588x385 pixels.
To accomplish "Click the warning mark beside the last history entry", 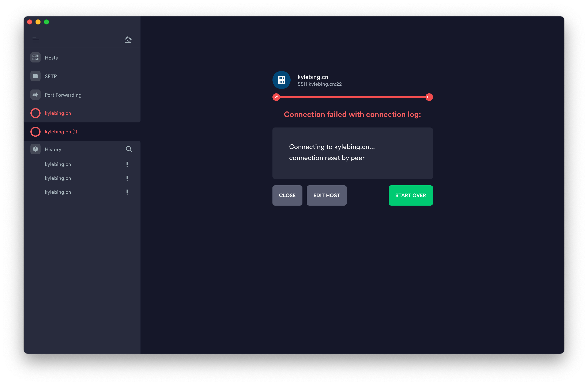I will [127, 192].
